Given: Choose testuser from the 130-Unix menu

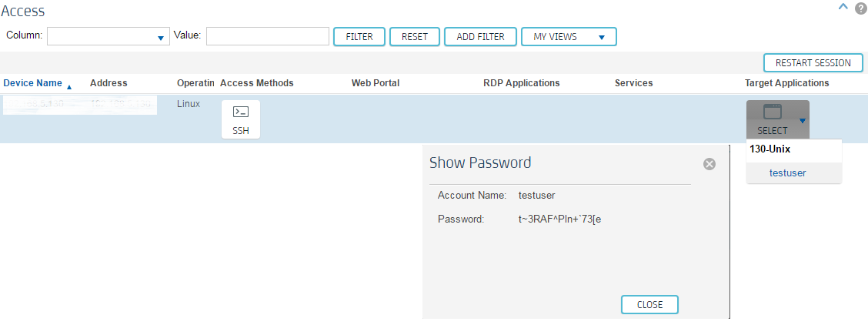Looking at the screenshot, I should (x=787, y=173).
